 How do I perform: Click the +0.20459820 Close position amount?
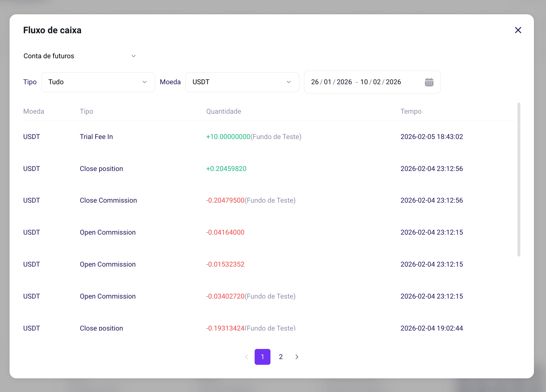[x=226, y=169]
